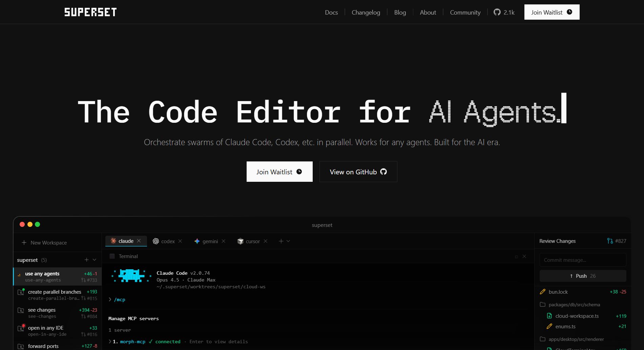Click the Push button

(x=583, y=276)
